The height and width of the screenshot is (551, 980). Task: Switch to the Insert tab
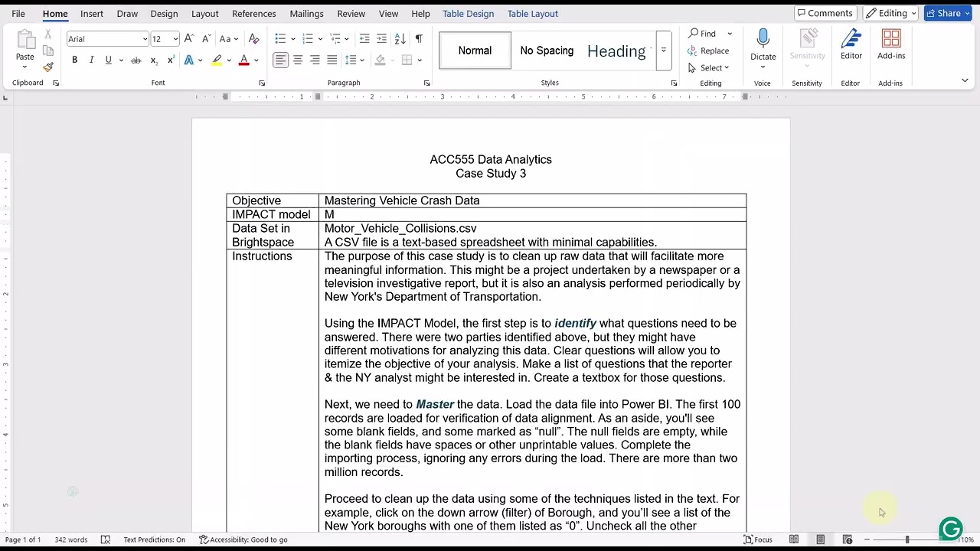92,14
